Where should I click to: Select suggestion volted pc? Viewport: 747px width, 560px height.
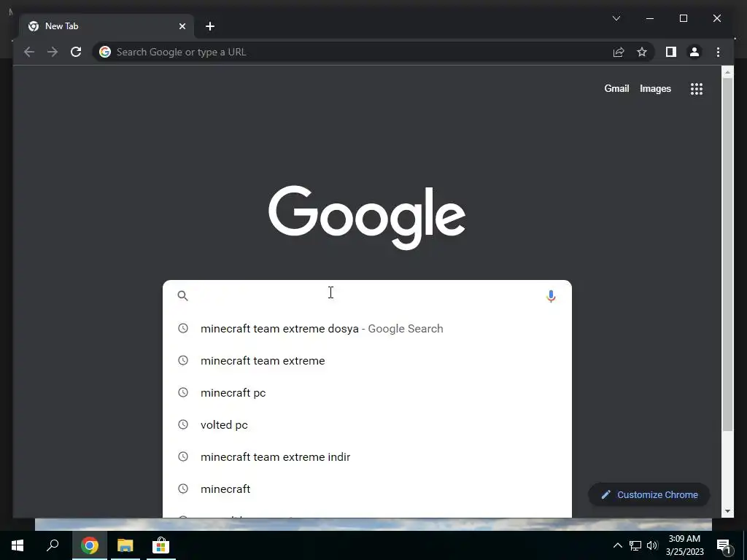pos(367,425)
